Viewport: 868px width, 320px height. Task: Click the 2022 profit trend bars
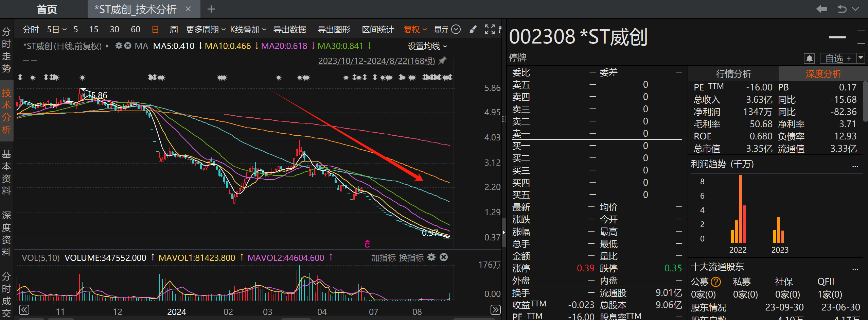coord(739,208)
